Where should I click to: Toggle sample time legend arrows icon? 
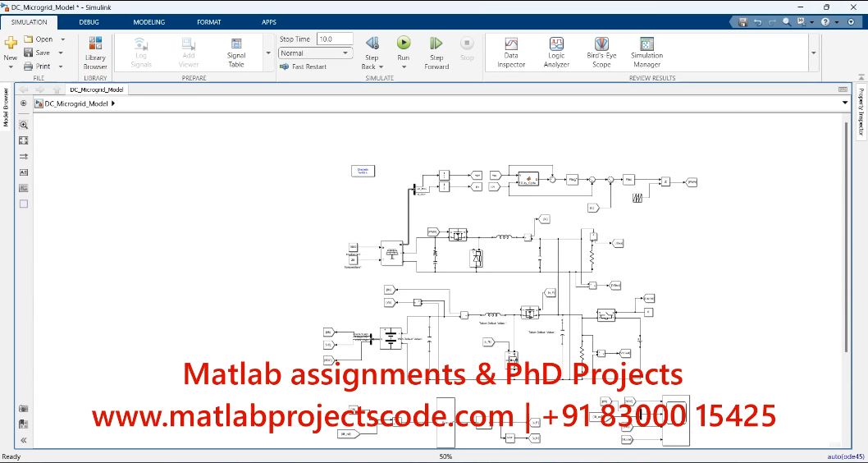23,157
